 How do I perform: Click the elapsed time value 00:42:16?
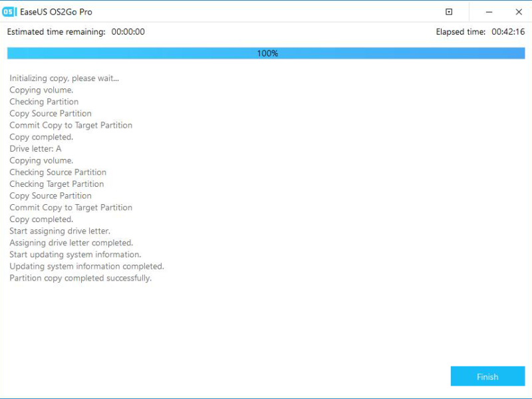pos(508,32)
